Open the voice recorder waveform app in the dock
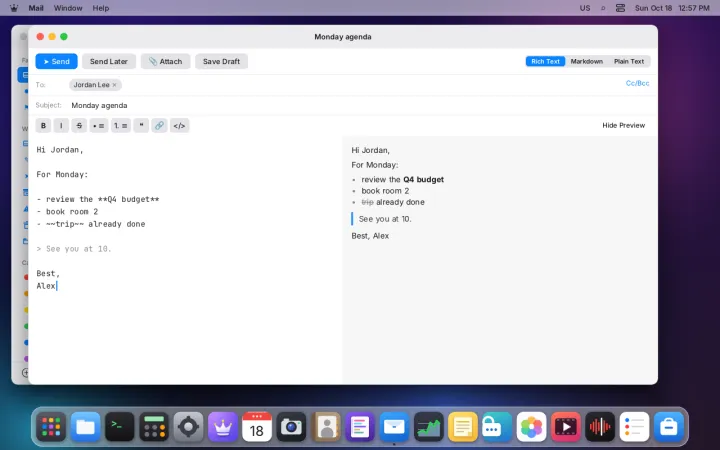The height and width of the screenshot is (450, 720). (x=600, y=427)
